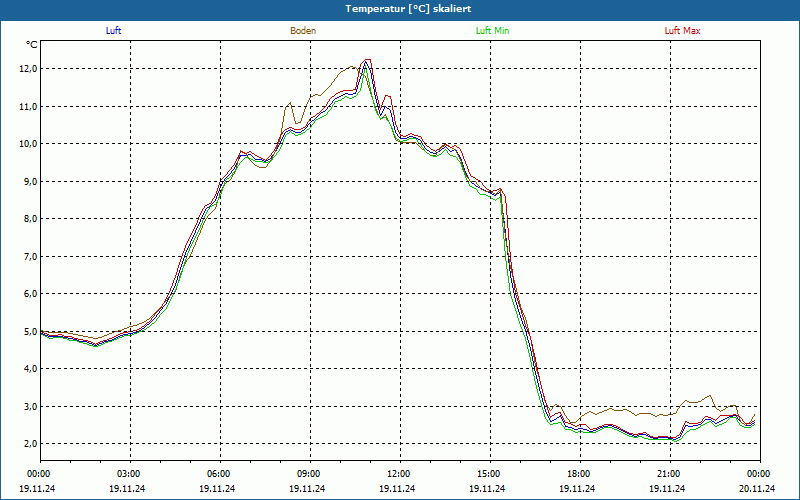The height and width of the screenshot is (500, 800).
Task: Click the 12,0 y-axis label
Action: point(29,69)
